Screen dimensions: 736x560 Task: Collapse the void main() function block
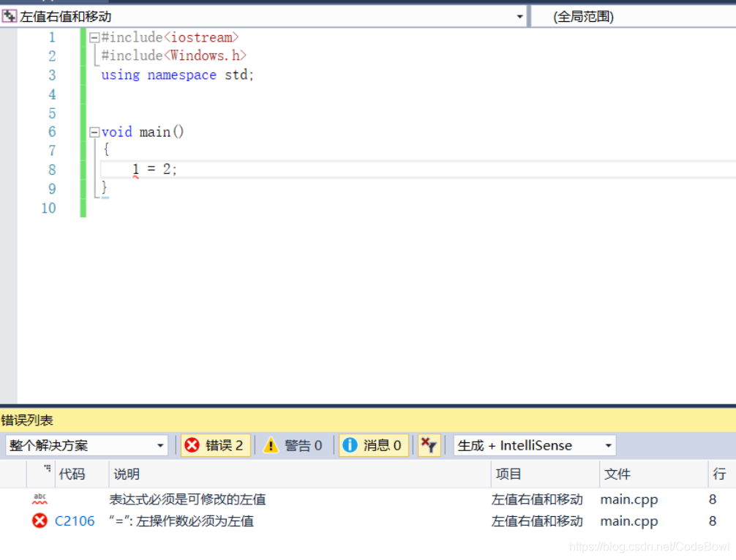coord(94,132)
